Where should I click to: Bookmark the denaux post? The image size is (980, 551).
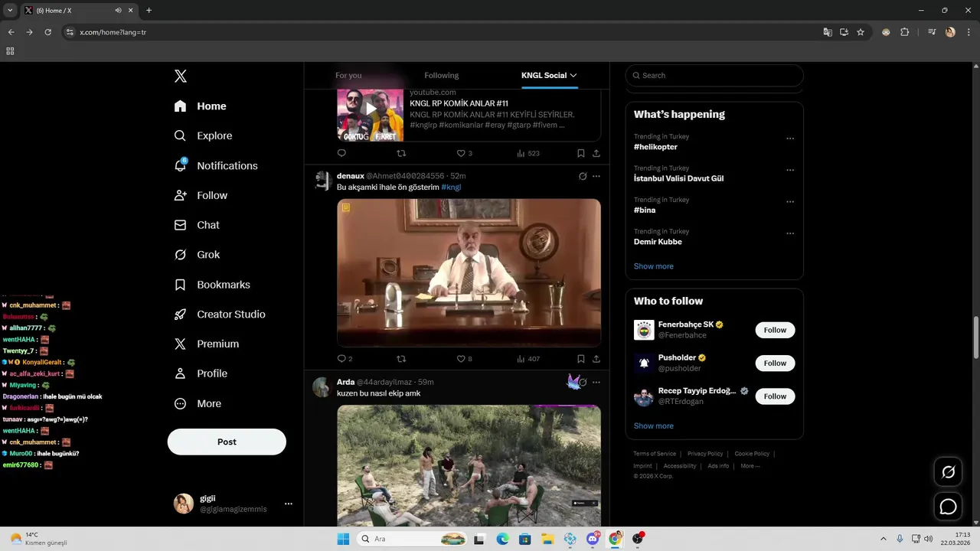581,359
